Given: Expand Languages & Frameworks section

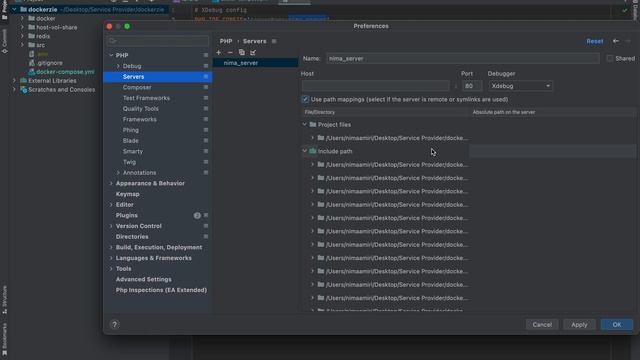Looking at the screenshot, I should coord(111,258).
